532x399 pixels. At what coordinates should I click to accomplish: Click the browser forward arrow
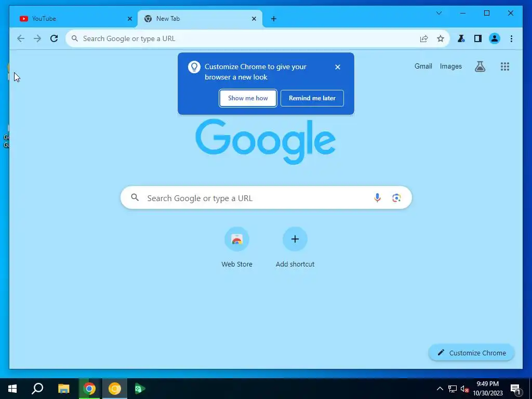[x=37, y=38]
